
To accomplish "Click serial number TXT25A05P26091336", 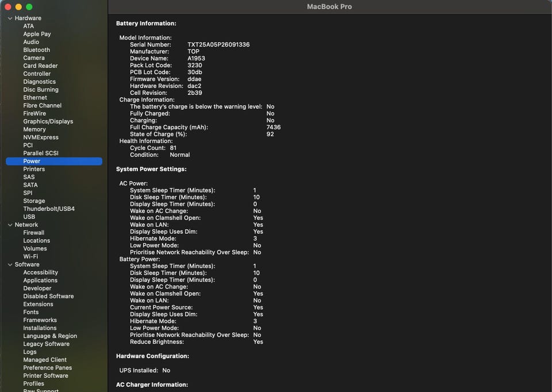I will click(x=218, y=45).
